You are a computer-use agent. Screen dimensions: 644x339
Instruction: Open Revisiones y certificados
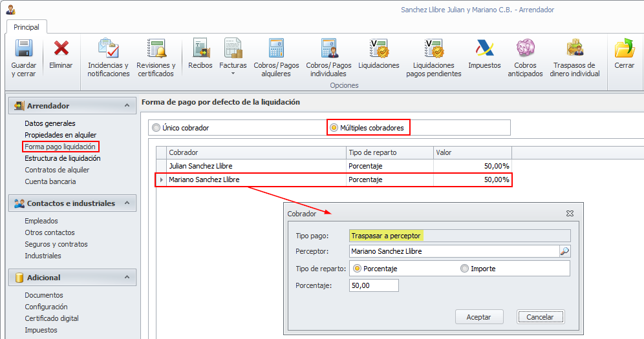coord(156,58)
